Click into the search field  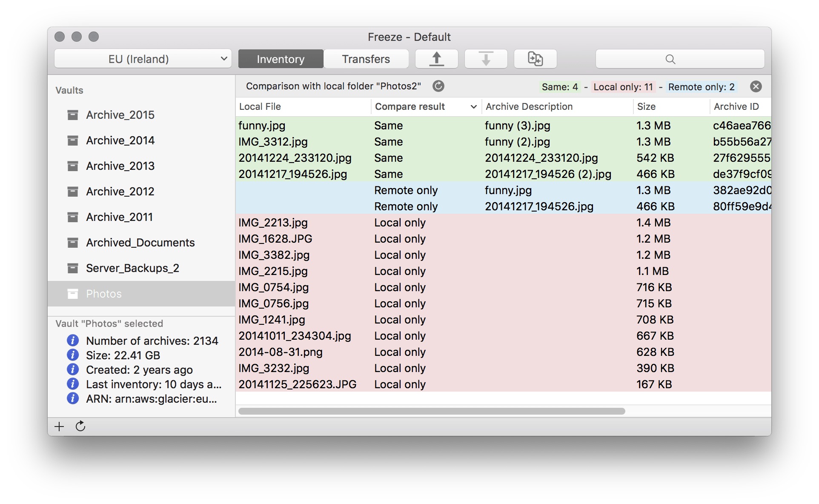click(x=680, y=59)
